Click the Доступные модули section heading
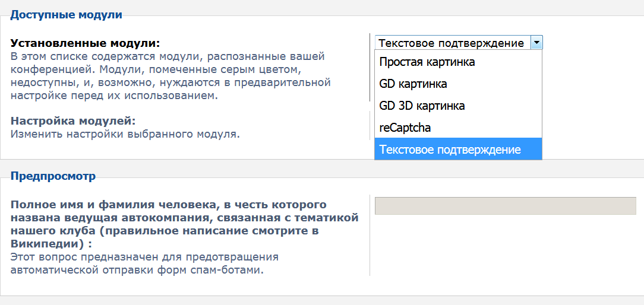Screen dimensions: 644x305 [x=66, y=15]
